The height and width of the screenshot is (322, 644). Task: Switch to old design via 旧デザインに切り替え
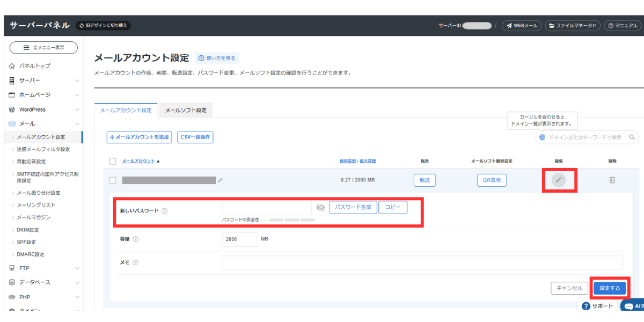(104, 25)
